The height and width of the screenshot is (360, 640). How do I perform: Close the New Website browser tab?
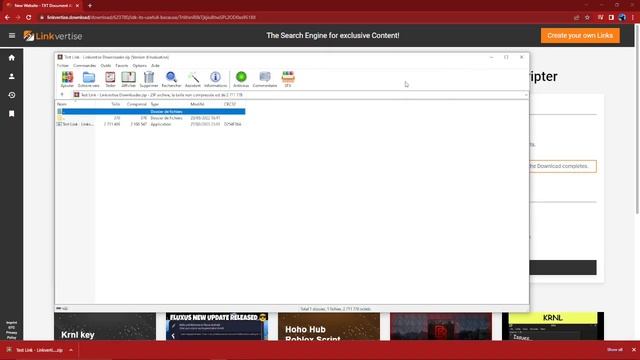pyautogui.click(x=77, y=6)
